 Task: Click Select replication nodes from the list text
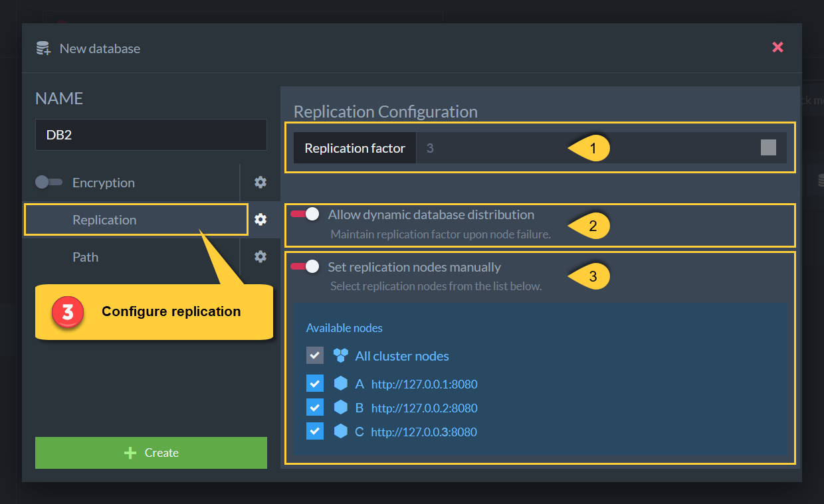pyautogui.click(x=436, y=287)
